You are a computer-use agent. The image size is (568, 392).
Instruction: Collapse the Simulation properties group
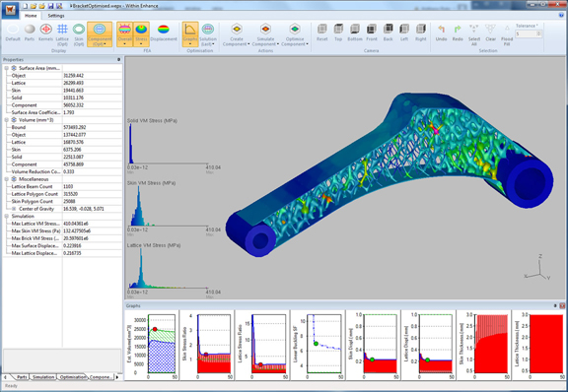tap(7, 216)
